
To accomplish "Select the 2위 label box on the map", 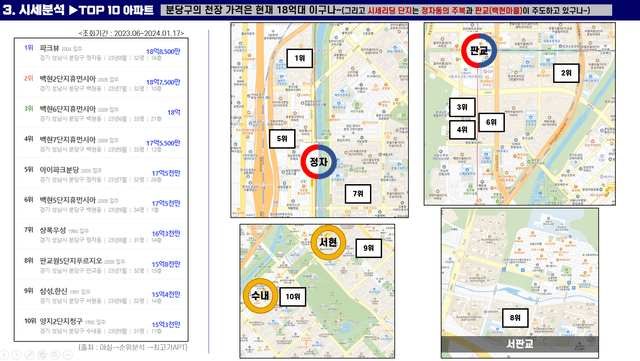I will pos(566,73).
